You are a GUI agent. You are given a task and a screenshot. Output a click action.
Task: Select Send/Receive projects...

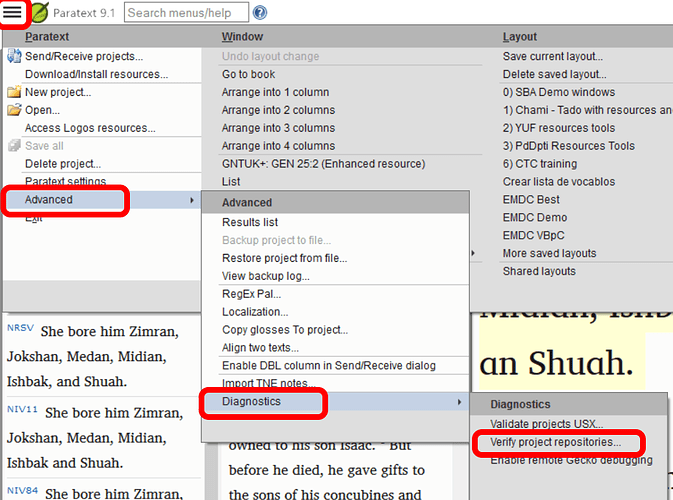84,56
